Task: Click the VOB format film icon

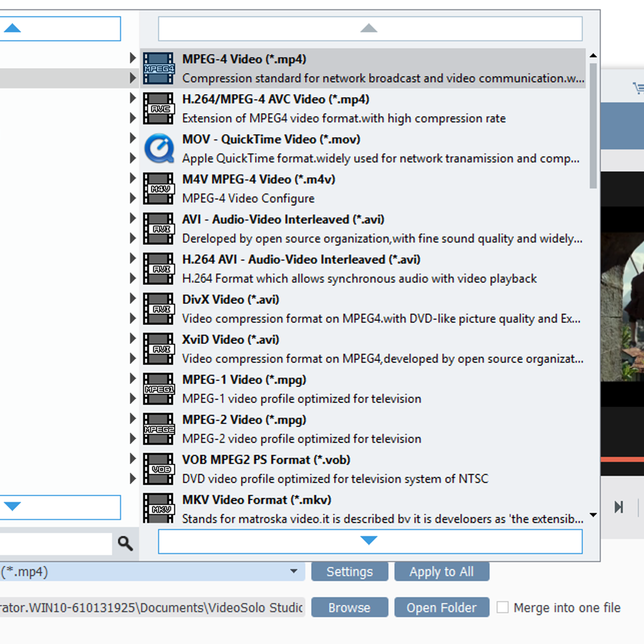Action: pos(159,469)
